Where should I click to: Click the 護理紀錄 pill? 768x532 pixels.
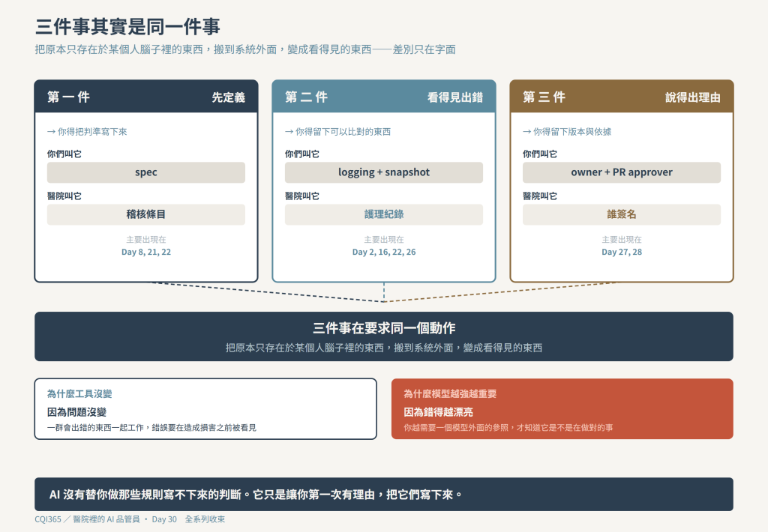coord(384,214)
